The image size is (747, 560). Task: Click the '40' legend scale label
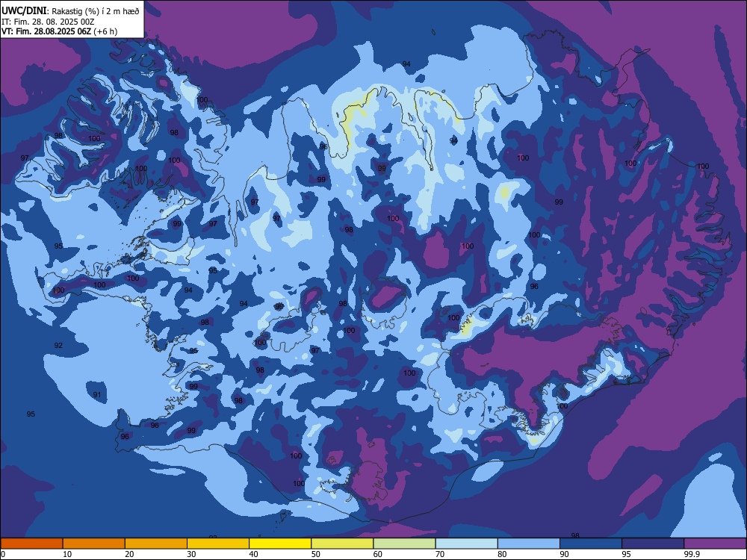tap(253, 554)
